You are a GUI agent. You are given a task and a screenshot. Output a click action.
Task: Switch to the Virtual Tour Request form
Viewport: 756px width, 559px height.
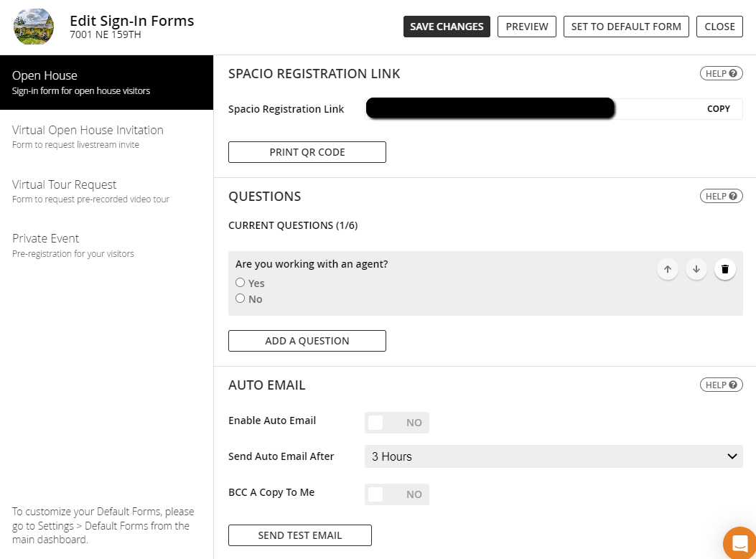pyautogui.click(x=64, y=184)
